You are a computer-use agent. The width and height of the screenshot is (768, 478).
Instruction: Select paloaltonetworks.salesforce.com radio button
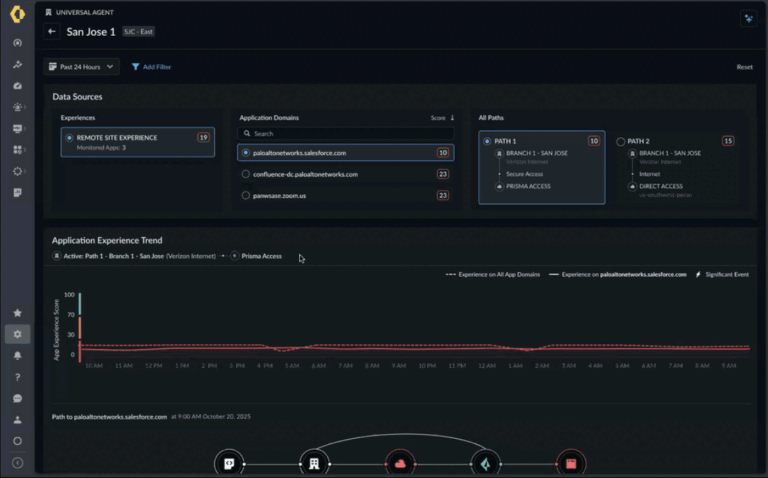pos(246,153)
